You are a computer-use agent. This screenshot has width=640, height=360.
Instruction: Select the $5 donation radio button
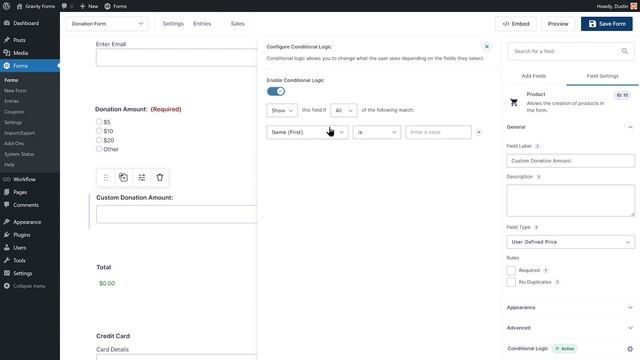[99, 122]
